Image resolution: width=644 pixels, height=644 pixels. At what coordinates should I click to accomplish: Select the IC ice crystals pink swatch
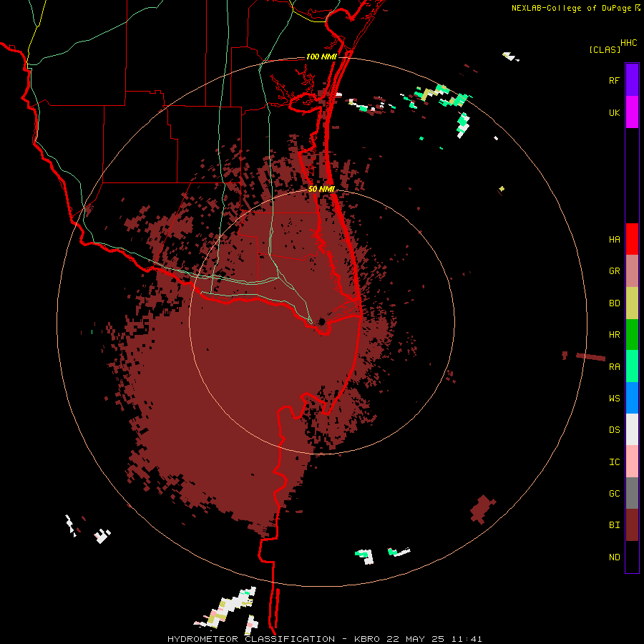[632, 462]
